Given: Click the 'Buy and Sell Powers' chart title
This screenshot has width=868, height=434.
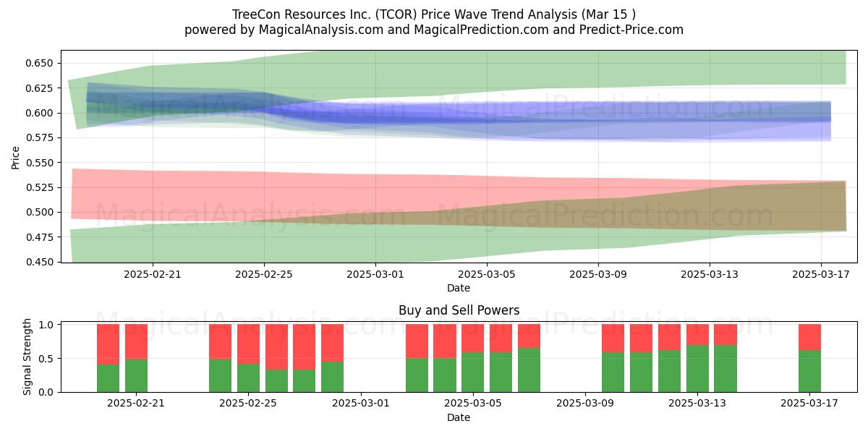Looking at the screenshot, I should click(x=459, y=310).
